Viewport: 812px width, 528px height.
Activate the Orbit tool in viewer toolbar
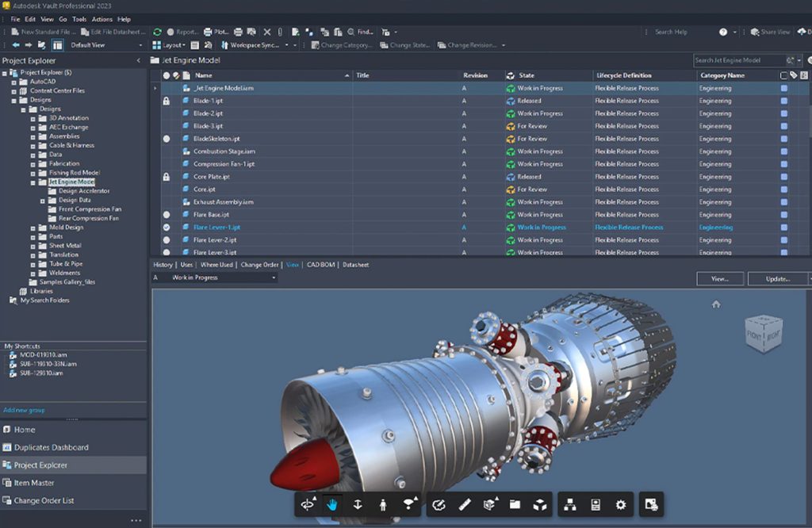(x=308, y=504)
